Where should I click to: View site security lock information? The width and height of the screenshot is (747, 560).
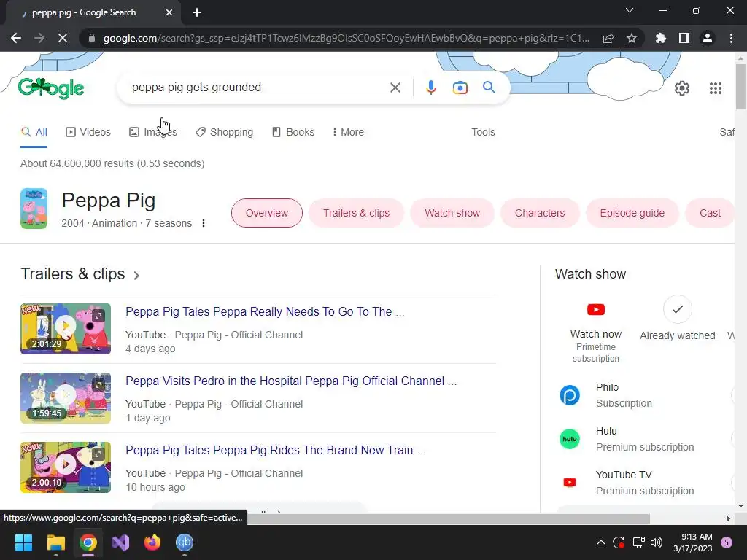92,38
